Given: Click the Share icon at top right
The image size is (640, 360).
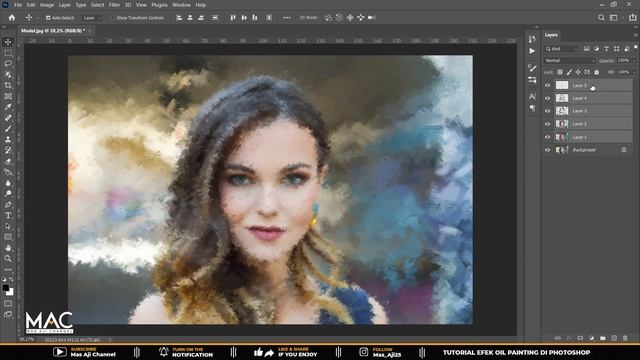Looking at the screenshot, I should (633, 18).
